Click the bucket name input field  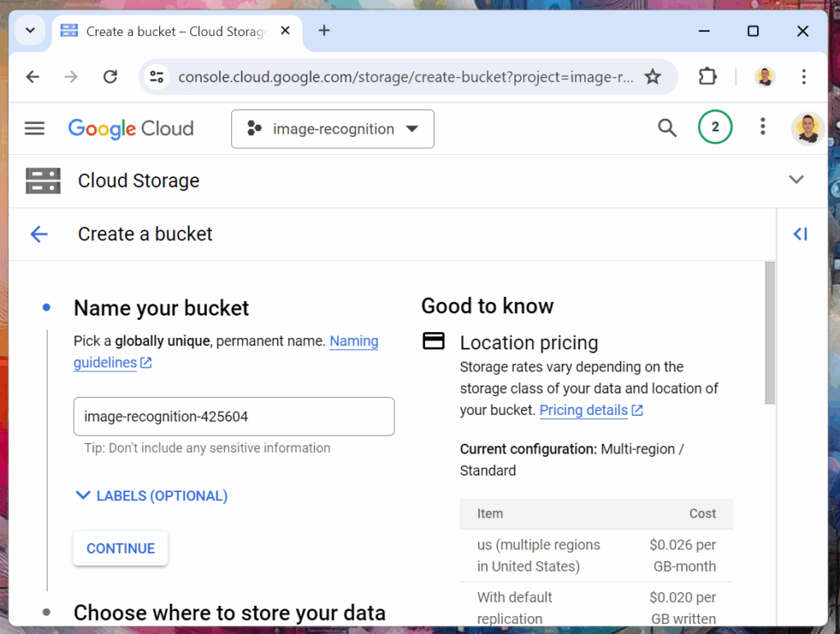[x=234, y=417]
